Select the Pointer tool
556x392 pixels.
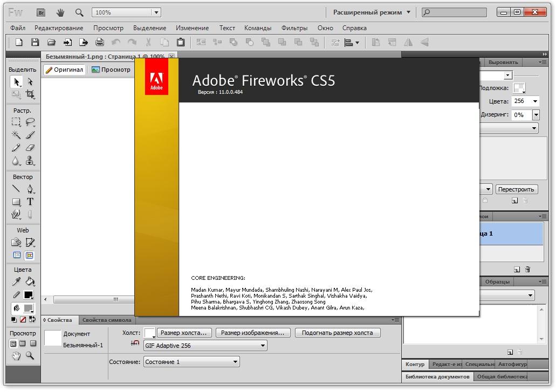point(16,82)
